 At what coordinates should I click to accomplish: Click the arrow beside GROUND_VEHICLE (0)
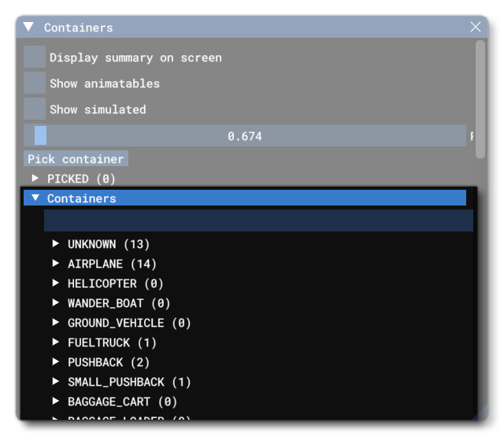(56, 323)
